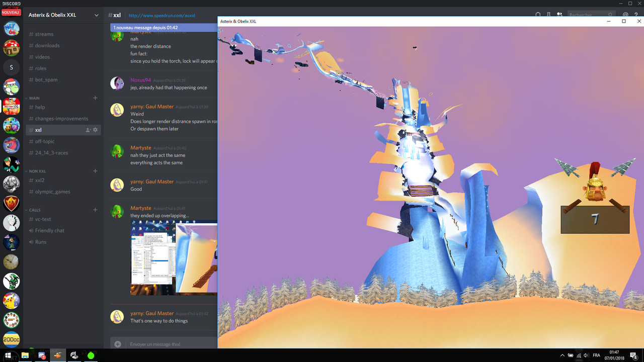Open the #downloads channel
The image size is (644, 362).
(63, 46)
